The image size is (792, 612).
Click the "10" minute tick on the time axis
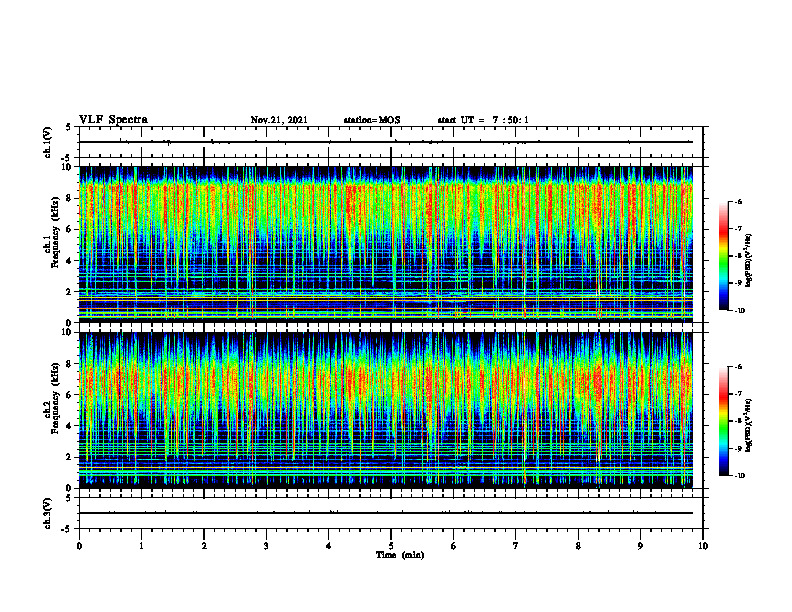(x=703, y=546)
